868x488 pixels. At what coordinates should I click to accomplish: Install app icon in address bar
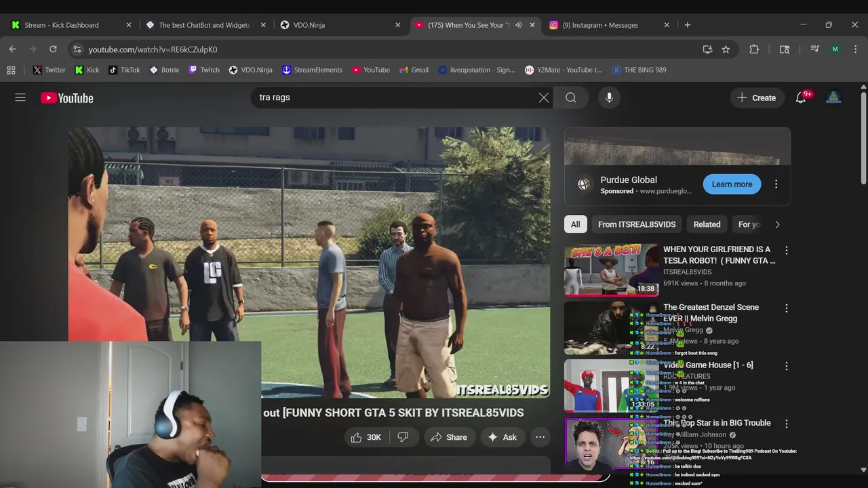coord(707,49)
